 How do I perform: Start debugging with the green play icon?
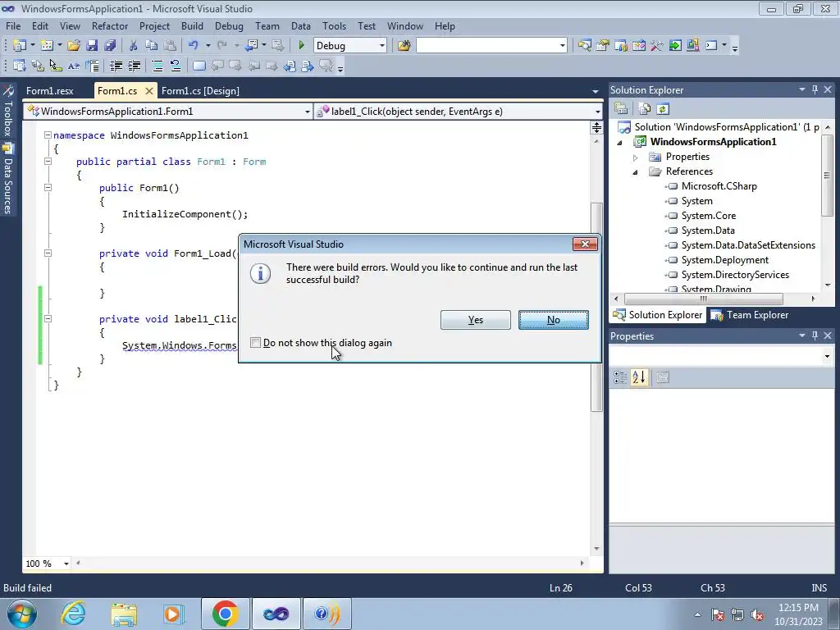pos(302,46)
